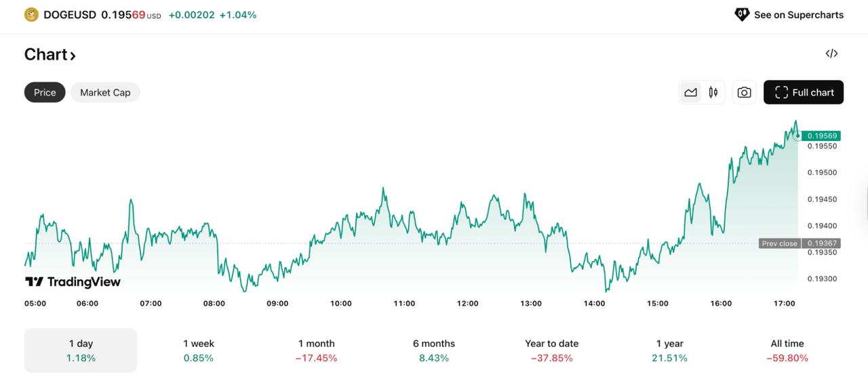Switch to candlestick chart style

pos(713,92)
